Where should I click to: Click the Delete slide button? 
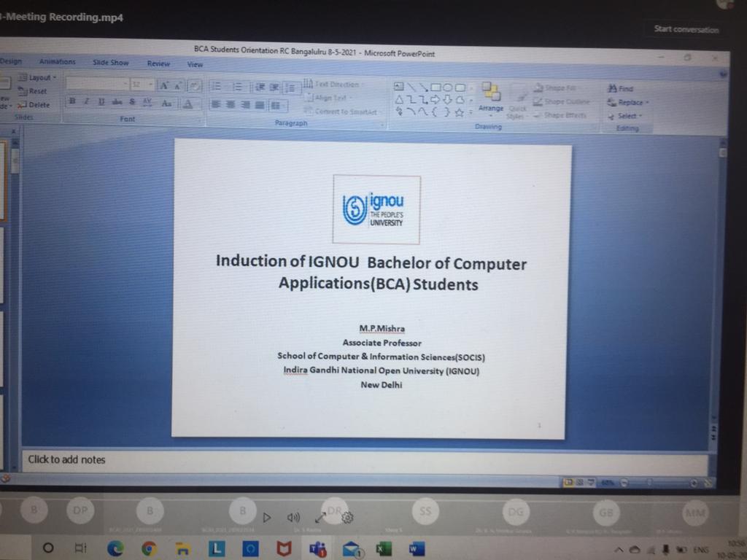[x=34, y=105]
